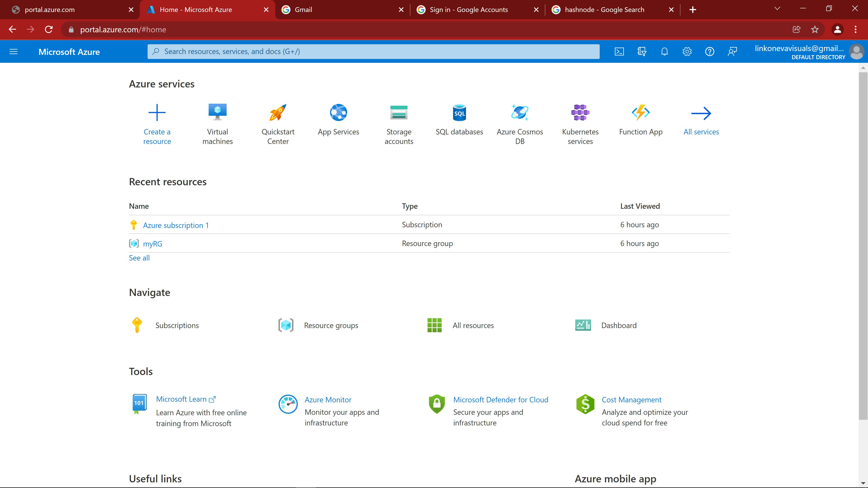Click the Microsoft Azure home title
This screenshot has width=868, height=488.
click(69, 52)
